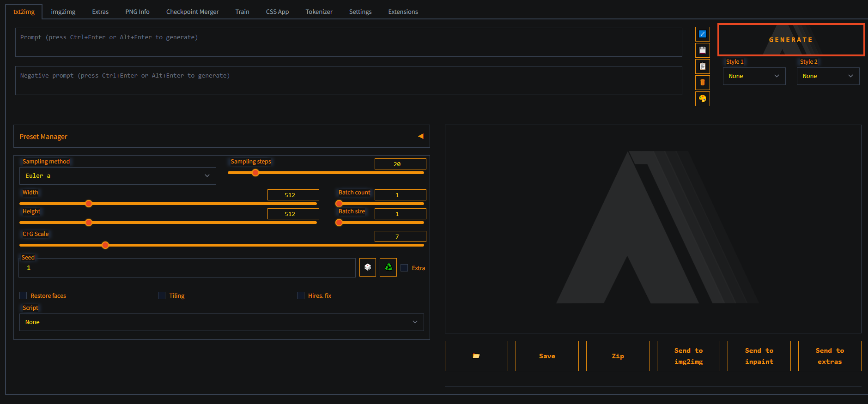Turn on the Hires. fix checkbox

(x=301, y=295)
